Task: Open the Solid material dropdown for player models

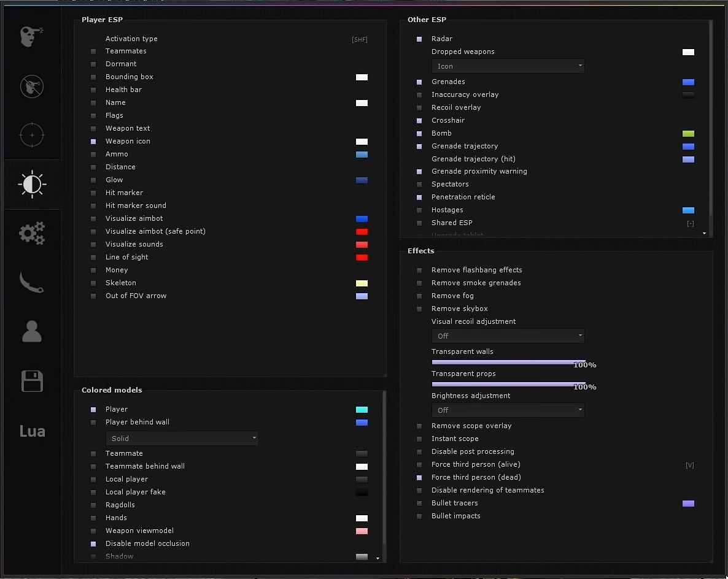Action: [182, 439]
